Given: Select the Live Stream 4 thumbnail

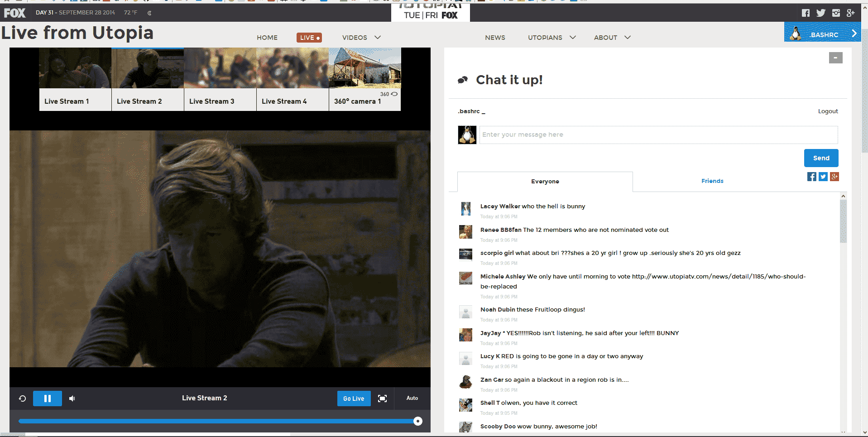Looking at the screenshot, I should pyautogui.click(x=293, y=79).
